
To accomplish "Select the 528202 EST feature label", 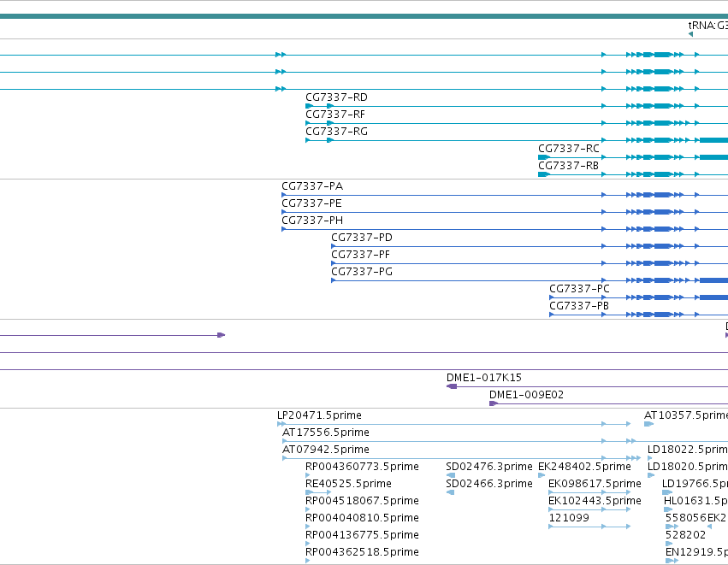I will click(x=685, y=535).
